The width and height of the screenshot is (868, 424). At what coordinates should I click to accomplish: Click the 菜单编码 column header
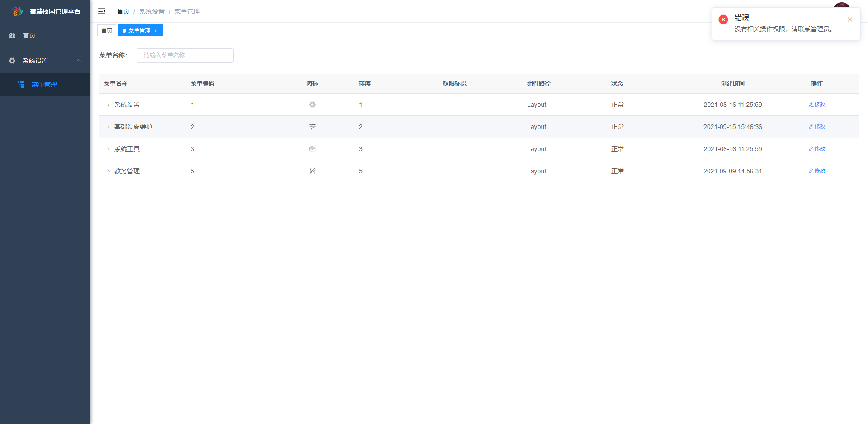[x=203, y=83]
